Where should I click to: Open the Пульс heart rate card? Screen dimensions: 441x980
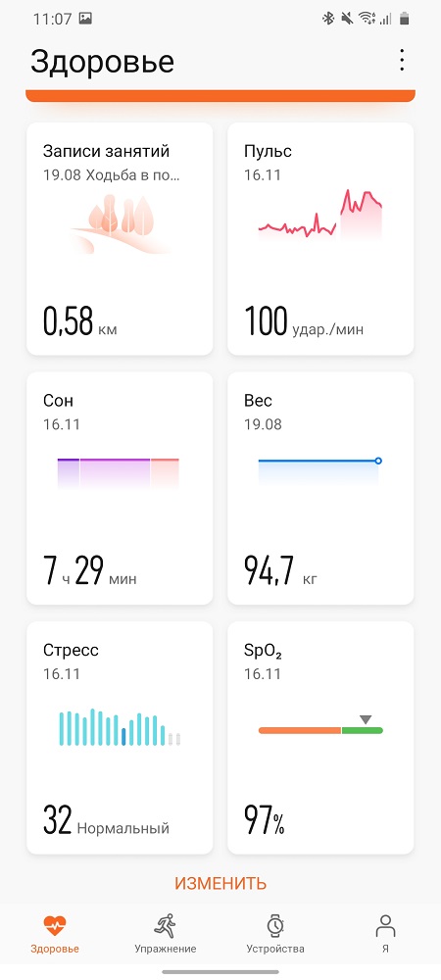click(320, 239)
